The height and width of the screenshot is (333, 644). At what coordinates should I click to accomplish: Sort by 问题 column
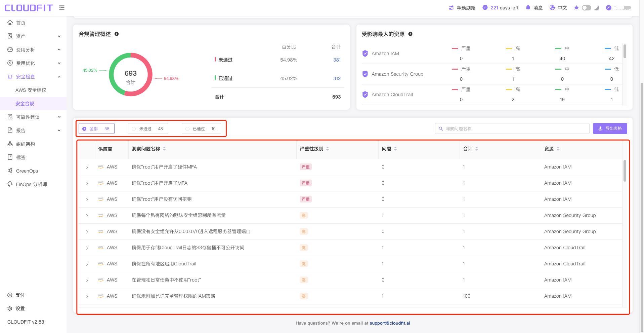(x=395, y=149)
